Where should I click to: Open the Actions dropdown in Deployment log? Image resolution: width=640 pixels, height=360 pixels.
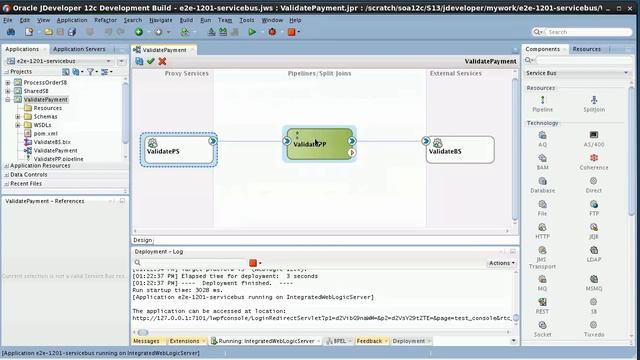point(502,263)
